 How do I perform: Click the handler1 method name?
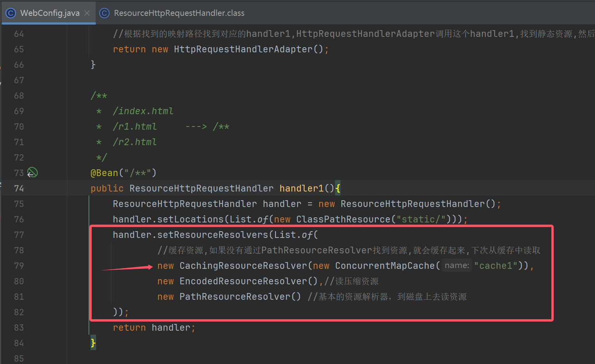click(302, 188)
